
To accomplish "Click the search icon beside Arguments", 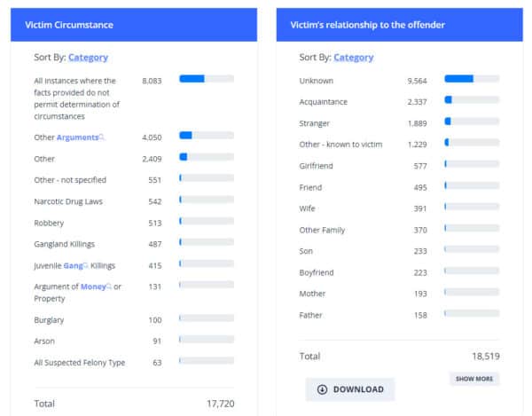I will click(101, 137).
